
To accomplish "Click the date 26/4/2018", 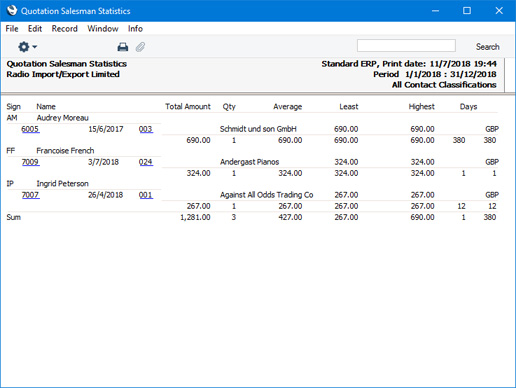I will [x=105, y=195].
